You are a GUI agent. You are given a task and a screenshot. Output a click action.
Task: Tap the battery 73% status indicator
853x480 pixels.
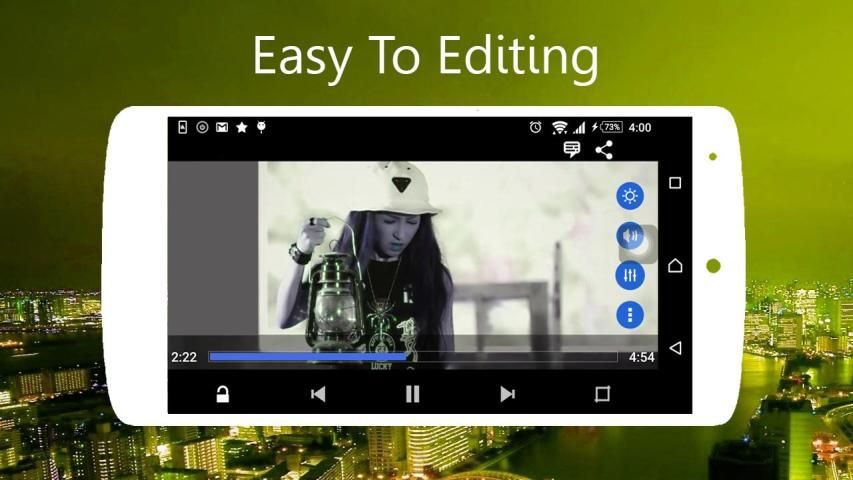click(x=610, y=128)
